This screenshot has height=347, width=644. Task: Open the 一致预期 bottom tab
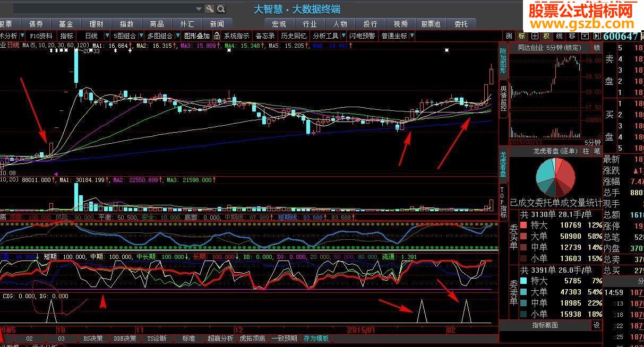[285, 339]
